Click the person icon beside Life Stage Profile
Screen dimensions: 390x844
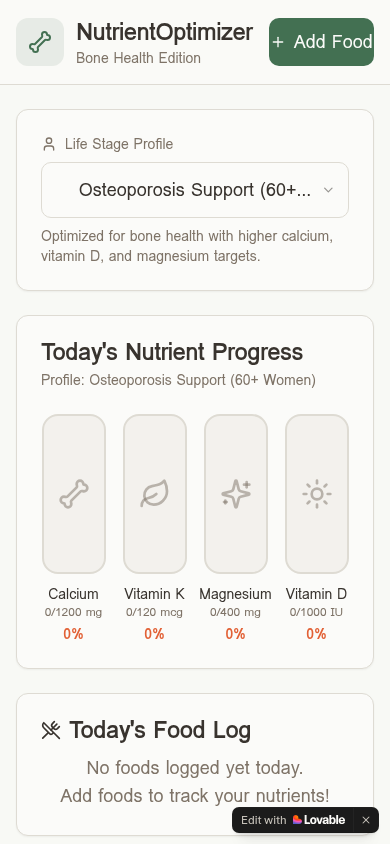49,144
